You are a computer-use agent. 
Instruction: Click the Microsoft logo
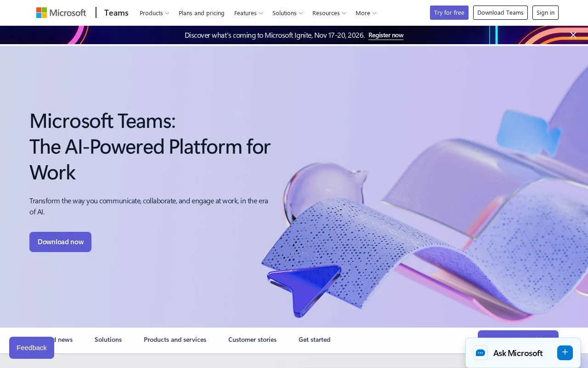[61, 13]
